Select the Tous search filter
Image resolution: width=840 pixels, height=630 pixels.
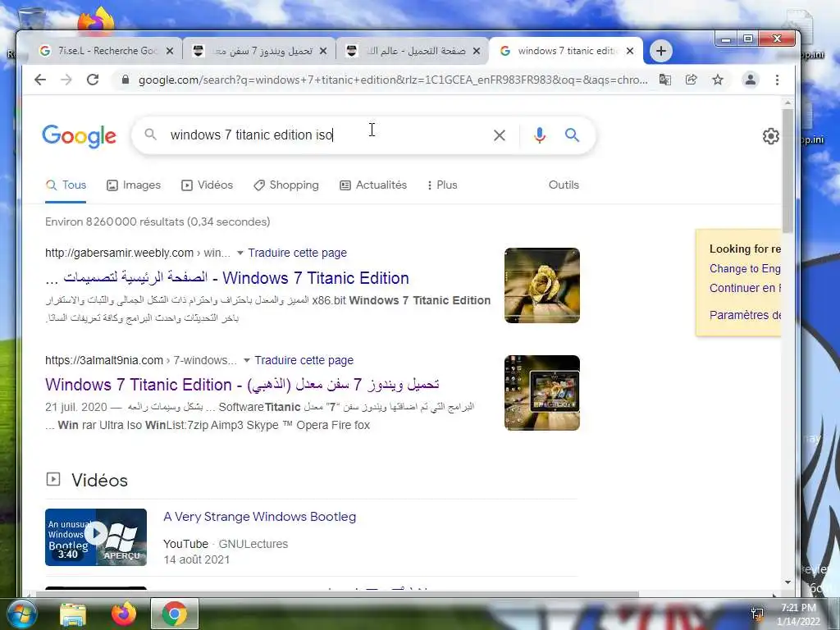(66, 185)
